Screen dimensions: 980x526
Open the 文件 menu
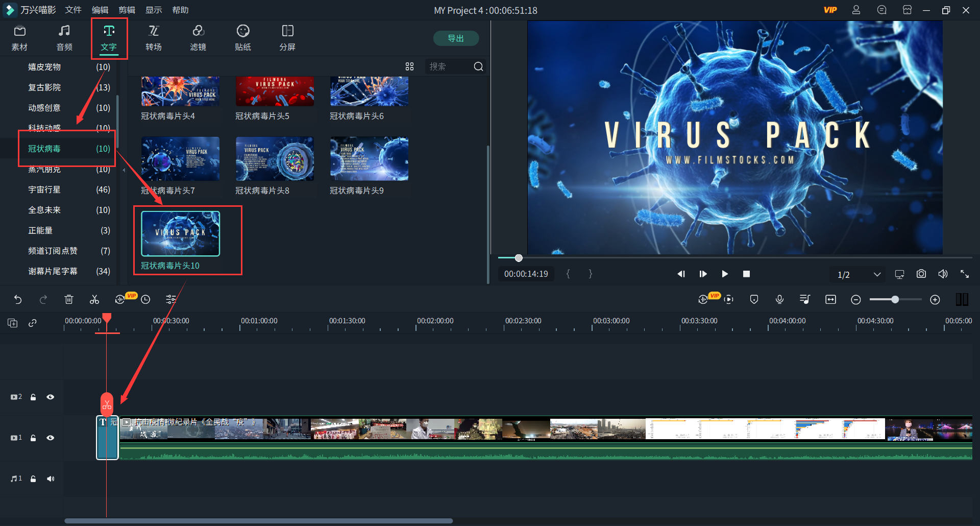click(73, 10)
